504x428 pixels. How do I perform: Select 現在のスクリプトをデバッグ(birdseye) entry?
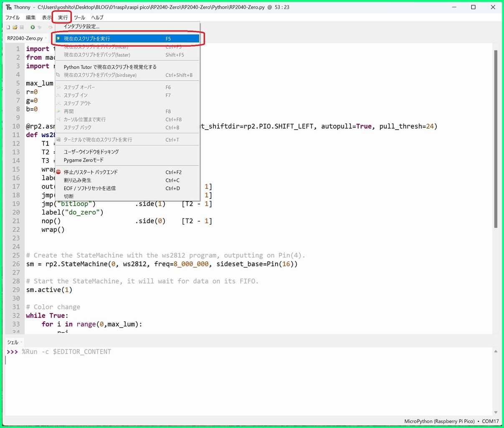128,75
